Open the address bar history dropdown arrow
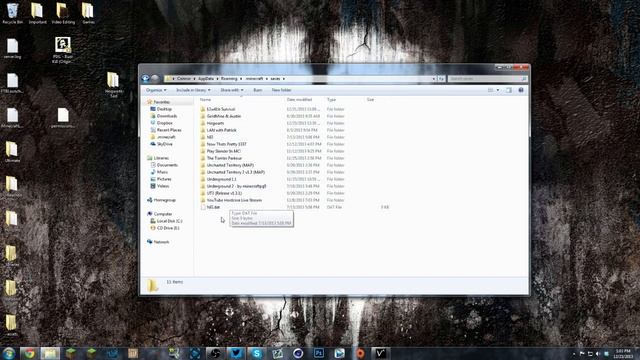The height and width of the screenshot is (360, 640). 433,78
